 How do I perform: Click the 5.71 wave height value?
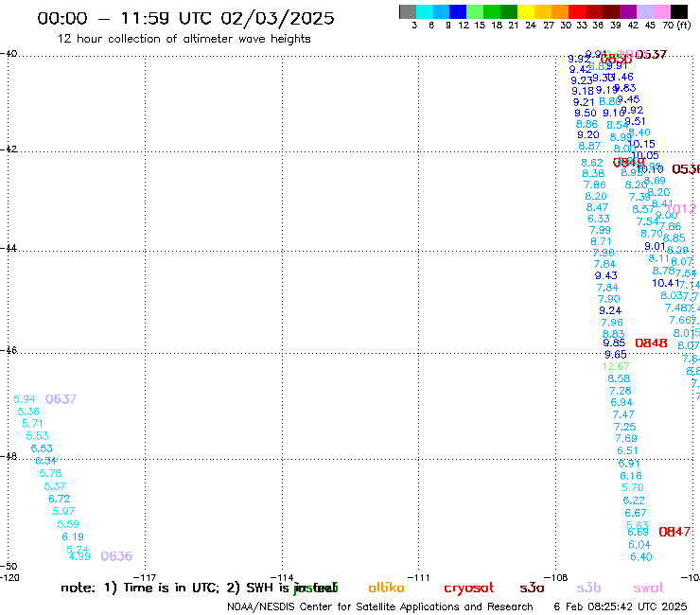point(32,423)
